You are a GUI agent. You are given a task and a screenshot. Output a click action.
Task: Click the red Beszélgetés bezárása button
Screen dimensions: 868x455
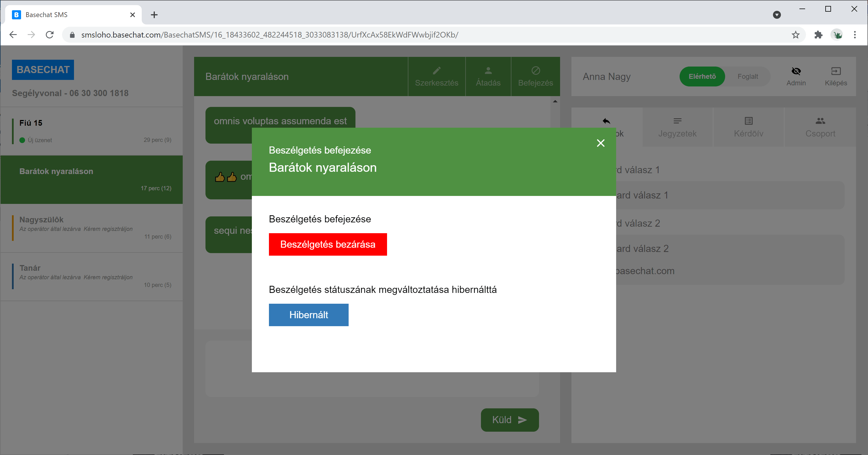(328, 244)
